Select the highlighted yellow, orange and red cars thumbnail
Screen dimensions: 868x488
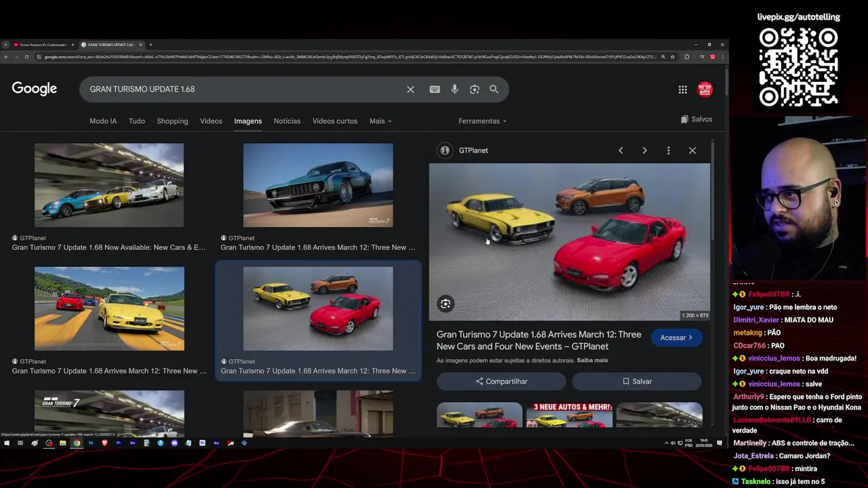click(318, 308)
